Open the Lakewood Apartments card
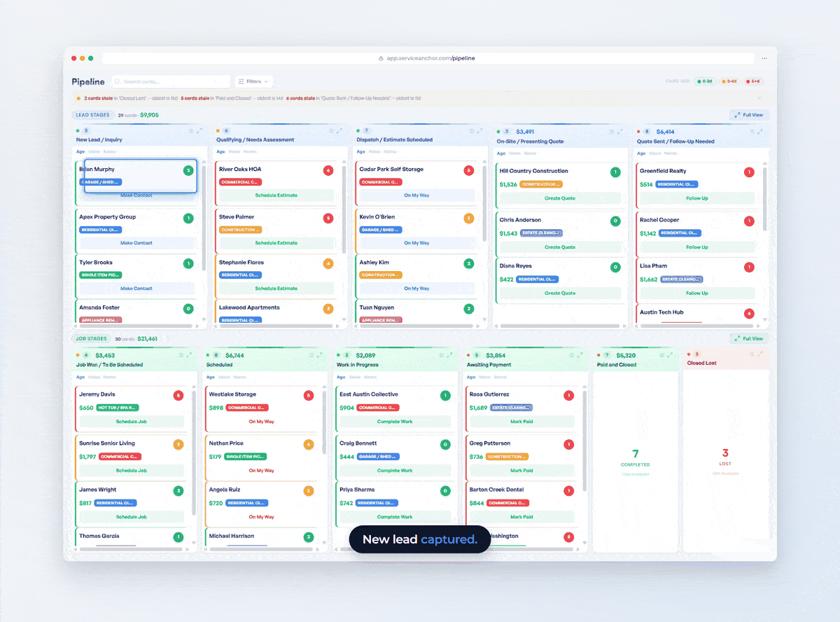This screenshot has height=622, width=840. click(x=276, y=312)
